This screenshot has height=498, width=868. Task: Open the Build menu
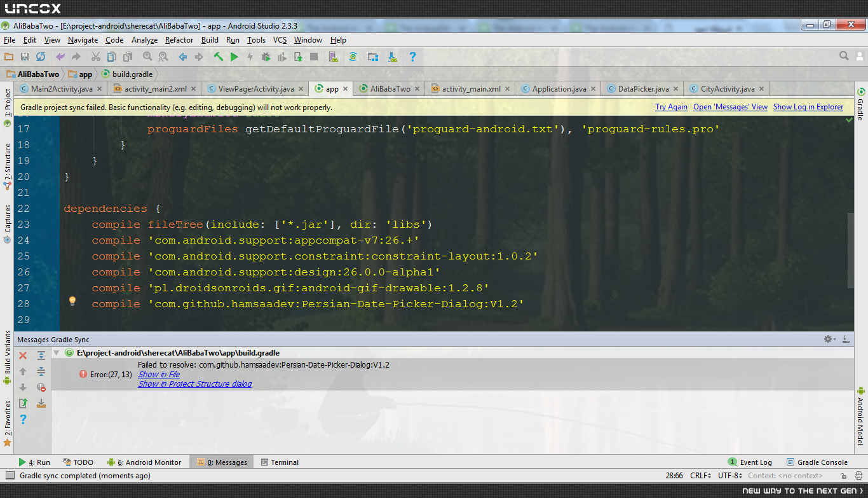[210, 40]
